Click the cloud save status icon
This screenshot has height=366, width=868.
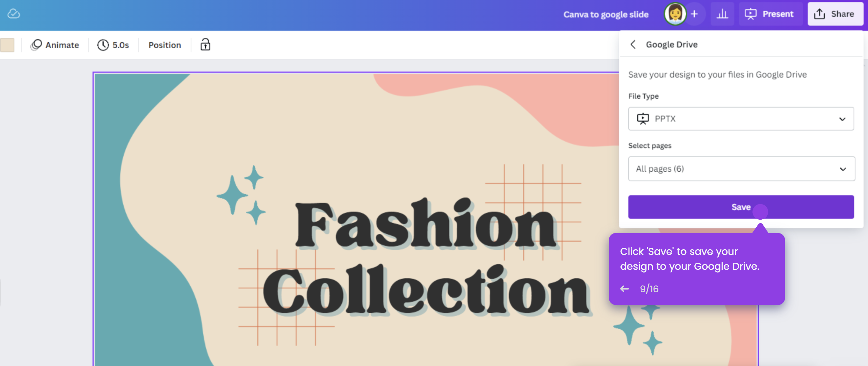14,14
